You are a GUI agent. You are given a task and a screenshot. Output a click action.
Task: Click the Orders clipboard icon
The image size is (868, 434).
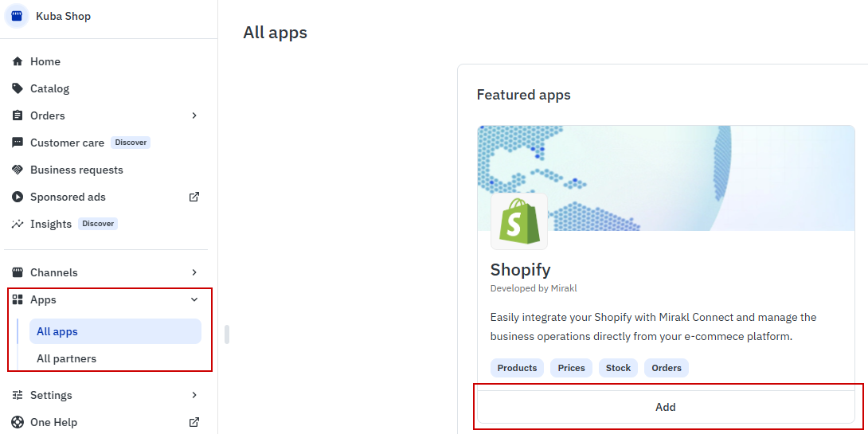coord(18,115)
